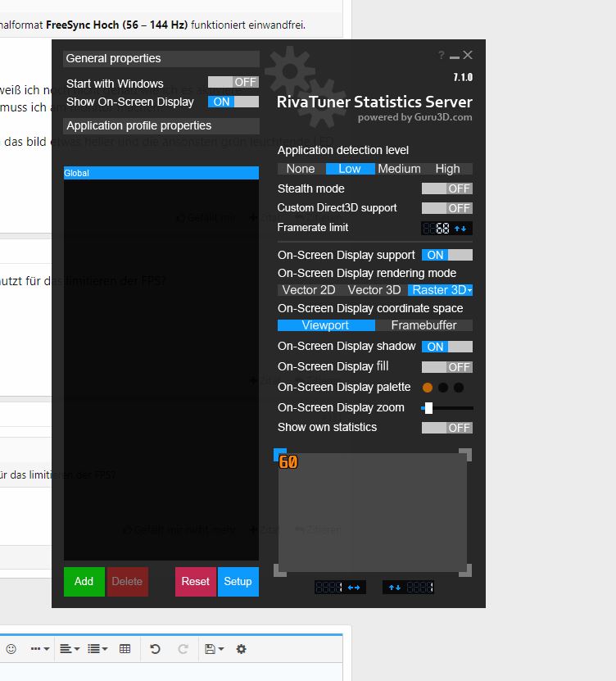Toggle On-Screen Display shadow switch
The width and height of the screenshot is (616, 681).
[446, 347]
